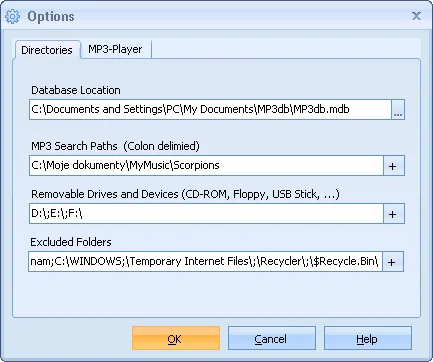Add a removable drive using plus button
Screen dimensions: 433x362
point(394,214)
